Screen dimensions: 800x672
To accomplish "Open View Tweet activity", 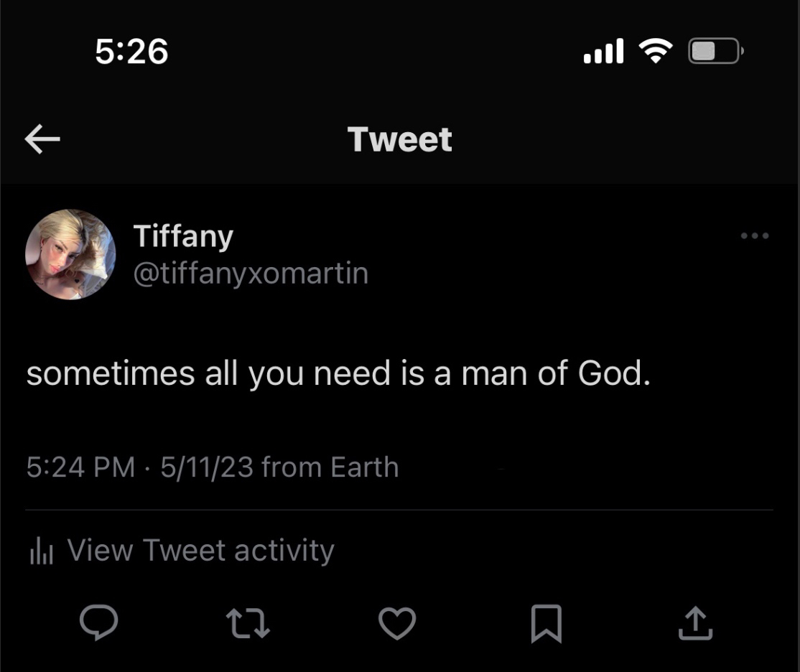I will (200, 551).
